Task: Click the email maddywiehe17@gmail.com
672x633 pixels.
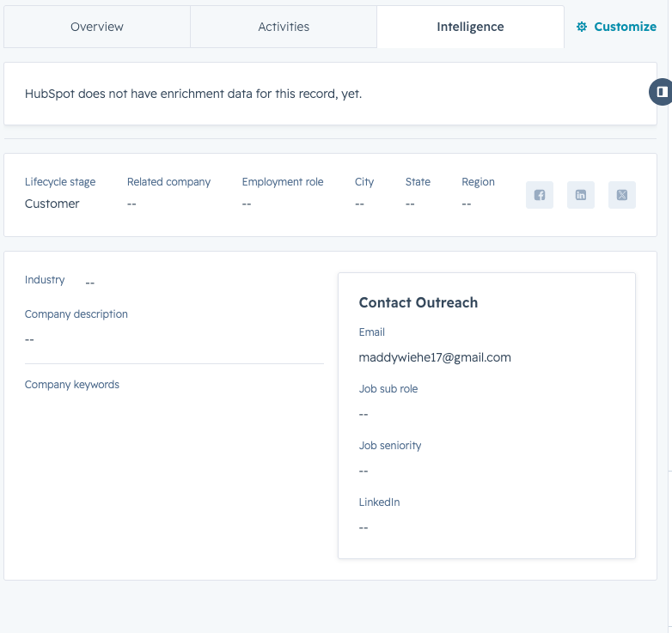Action: [x=435, y=357]
